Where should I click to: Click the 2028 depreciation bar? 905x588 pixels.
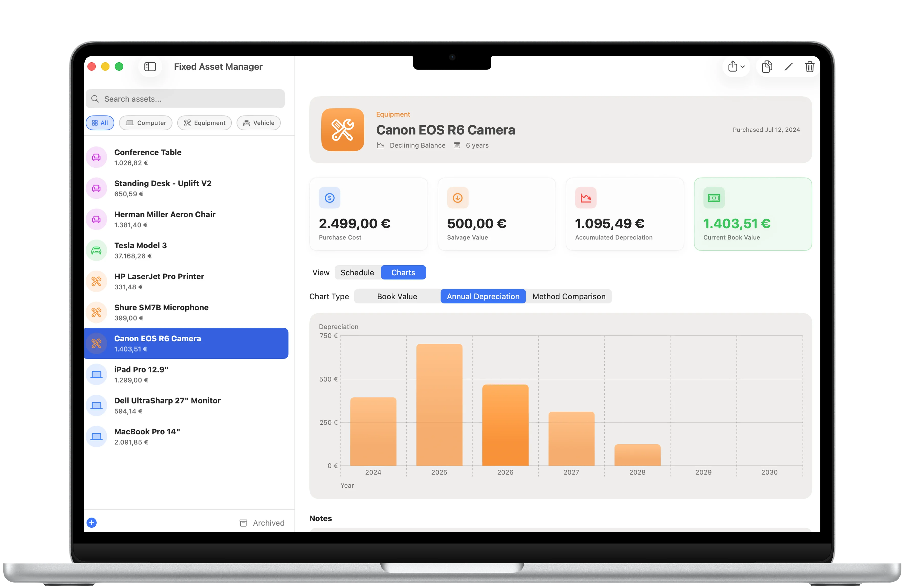(638, 455)
